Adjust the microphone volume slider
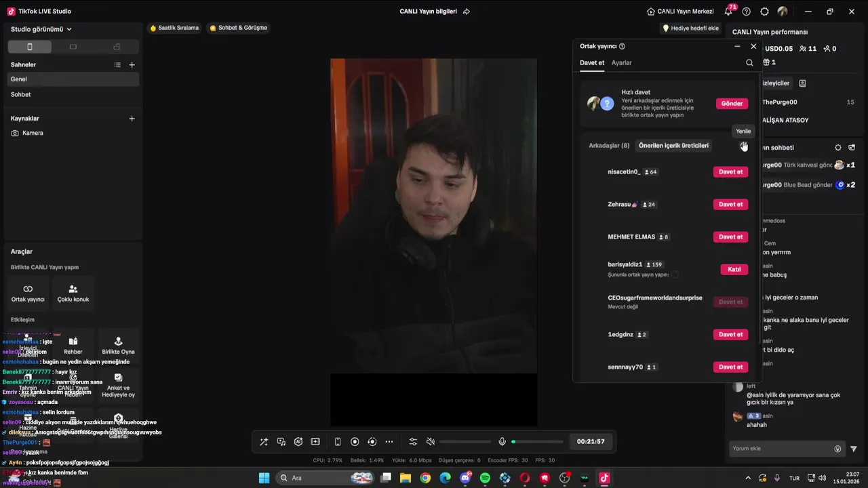 (x=537, y=442)
